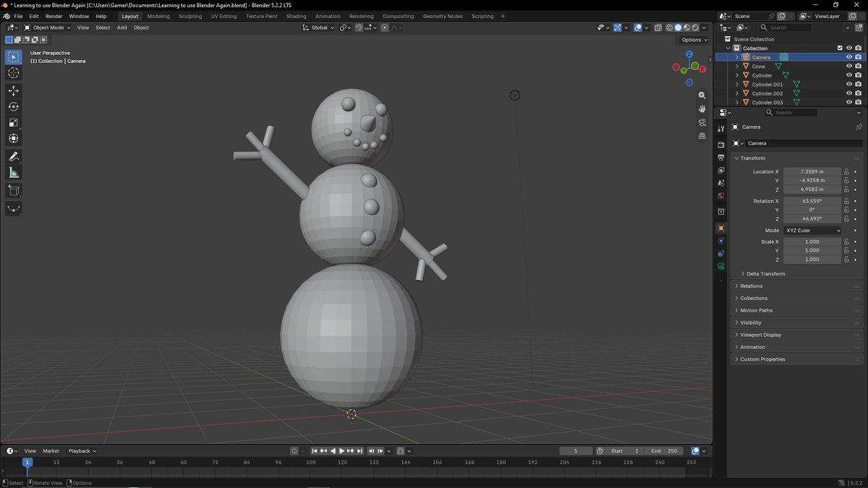Toggle the lock for Location X
The width and height of the screenshot is (868, 488).
tap(846, 171)
